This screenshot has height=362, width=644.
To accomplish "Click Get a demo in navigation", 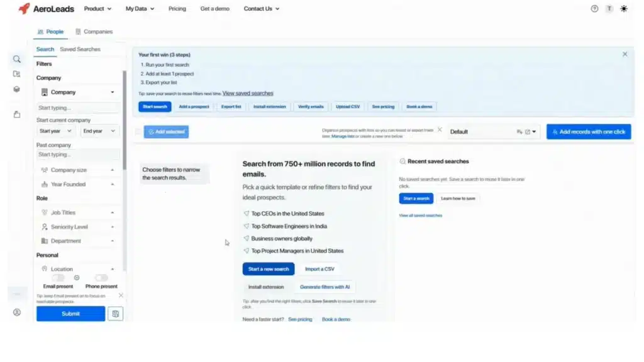I will 215,9.
